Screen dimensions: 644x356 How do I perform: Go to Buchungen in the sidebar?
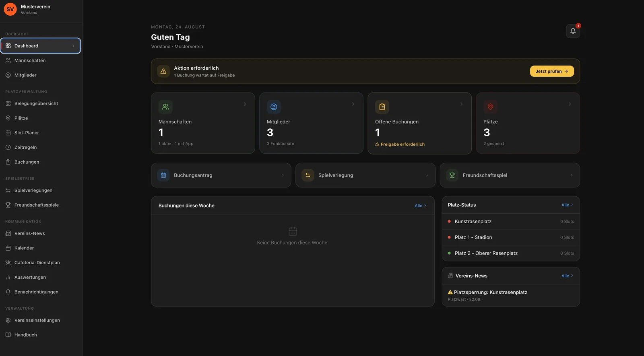40,162
